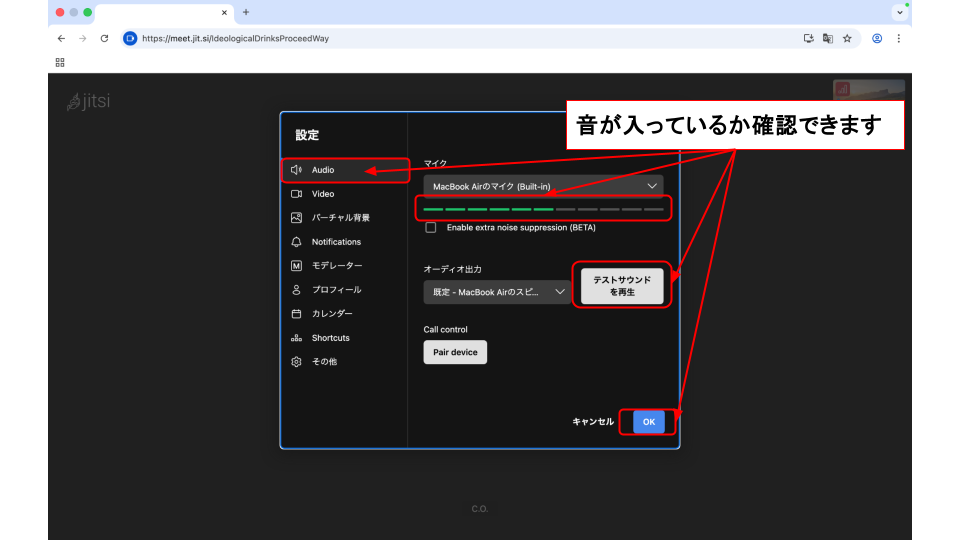
Task: Reload the page in the browser
Action: 104,39
